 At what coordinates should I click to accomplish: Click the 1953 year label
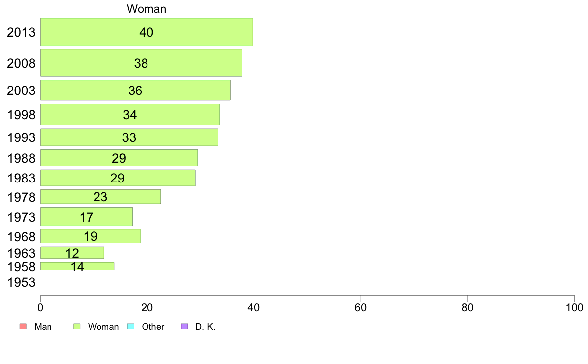[x=21, y=282]
